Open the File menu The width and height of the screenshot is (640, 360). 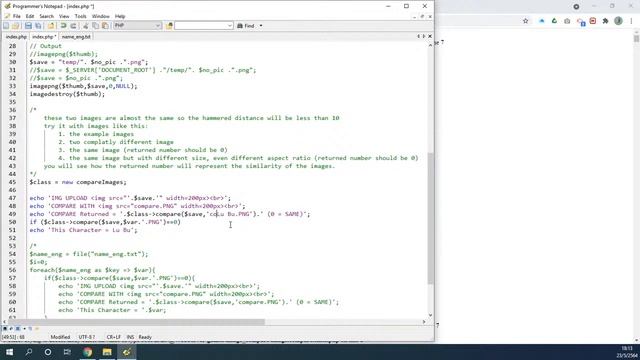click(x=17, y=16)
